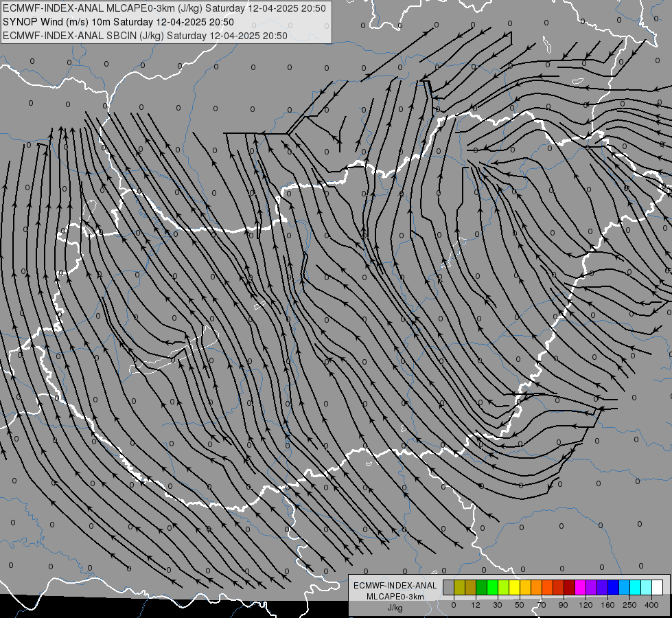
Task: Click the gray swatch in the MLCAPE legend
Action: tap(449, 587)
